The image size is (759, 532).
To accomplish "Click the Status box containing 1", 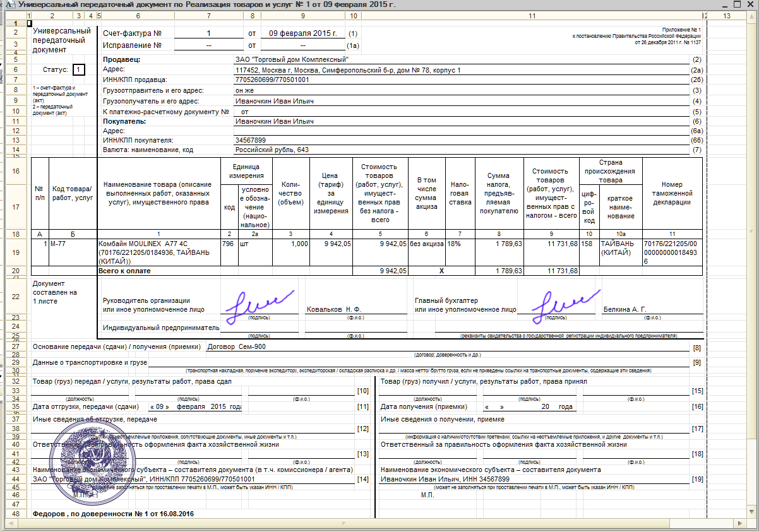I will tap(78, 69).
